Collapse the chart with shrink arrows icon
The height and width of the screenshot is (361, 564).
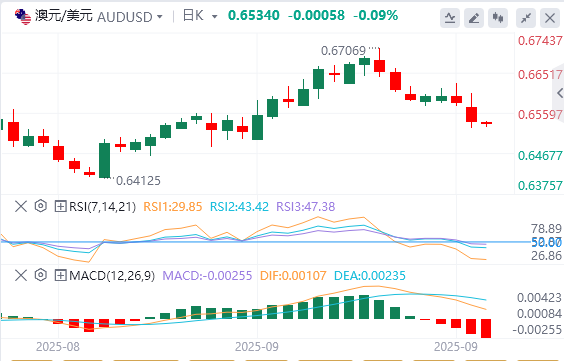tap(526, 18)
